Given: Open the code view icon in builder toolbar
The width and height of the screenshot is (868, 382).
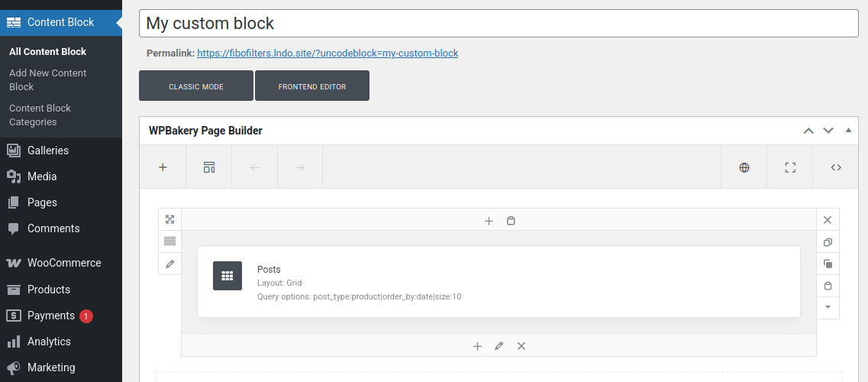Looking at the screenshot, I should tap(836, 167).
